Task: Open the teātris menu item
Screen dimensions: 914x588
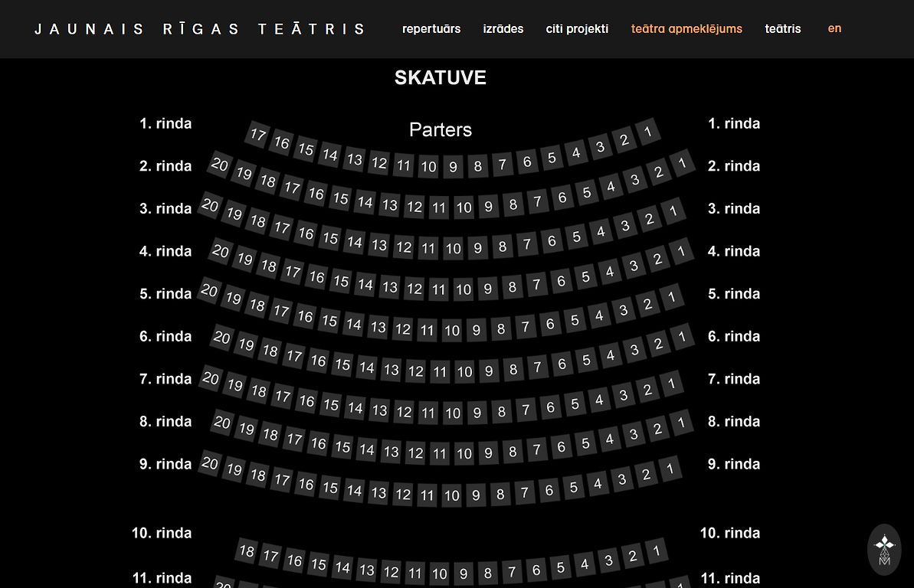Action: click(783, 29)
